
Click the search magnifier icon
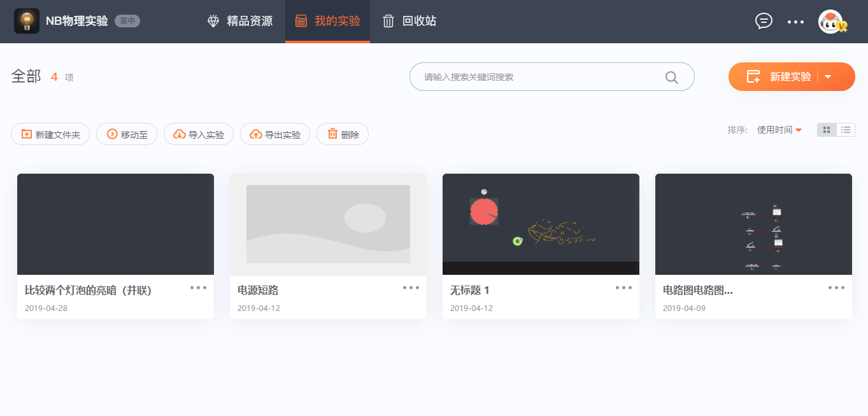coord(671,77)
